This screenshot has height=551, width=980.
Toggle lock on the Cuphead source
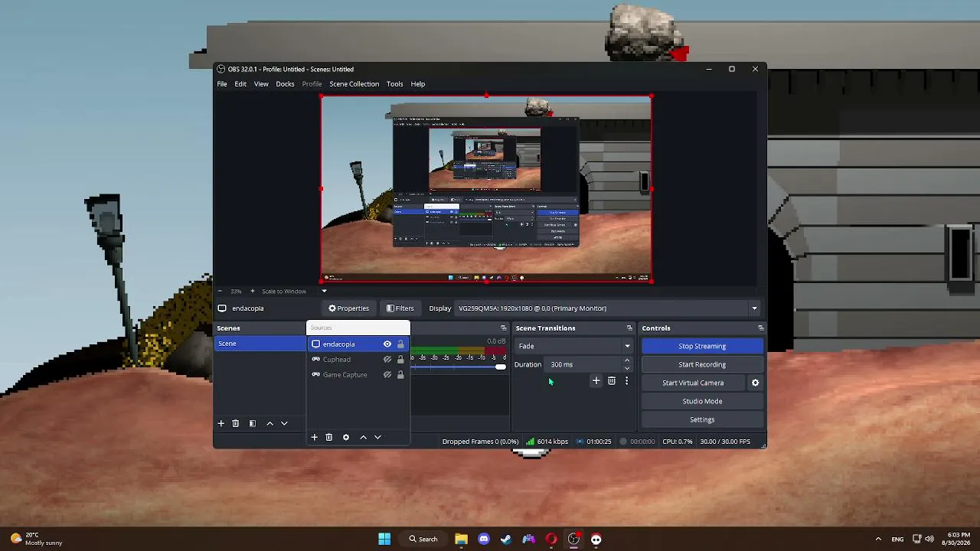pos(400,360)
